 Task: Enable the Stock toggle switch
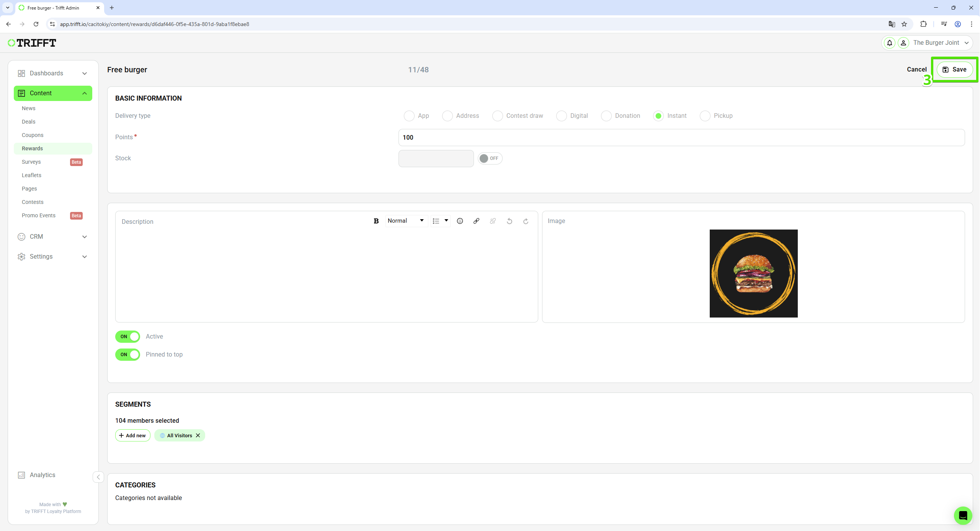(490, 158)
